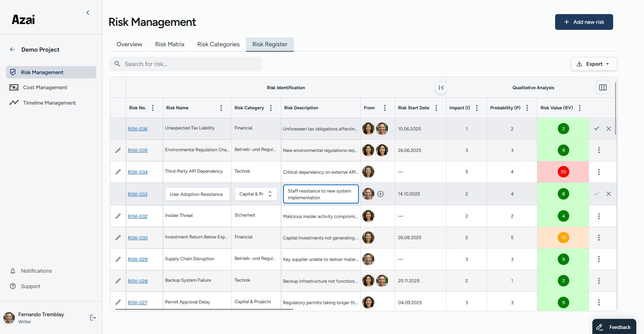Discard edits on the RISK-033 row
The image size is (644, 334).
608,194
